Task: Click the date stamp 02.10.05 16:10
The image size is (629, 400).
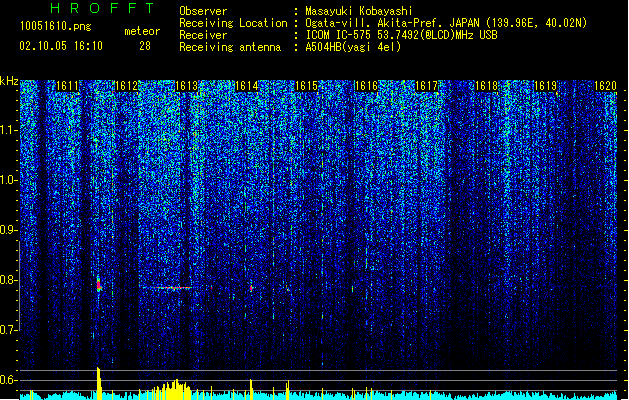Action: tap(61, 46)
